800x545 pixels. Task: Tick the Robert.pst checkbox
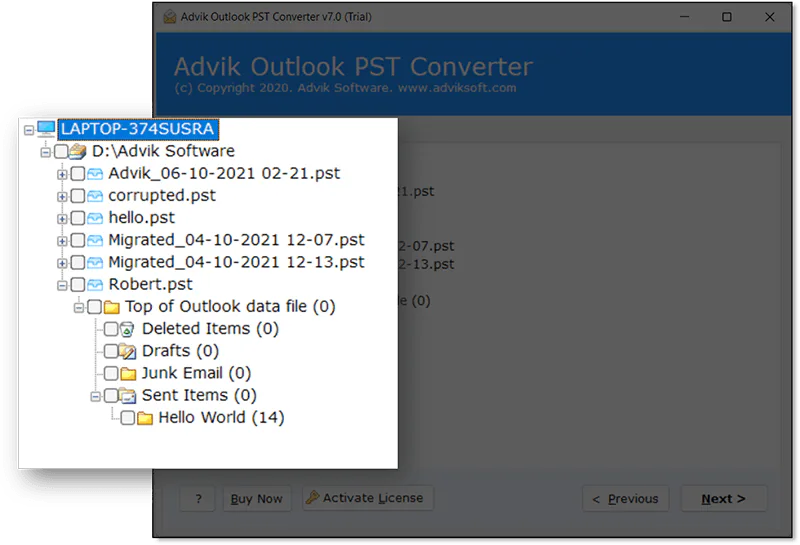[x=78, y=284]
